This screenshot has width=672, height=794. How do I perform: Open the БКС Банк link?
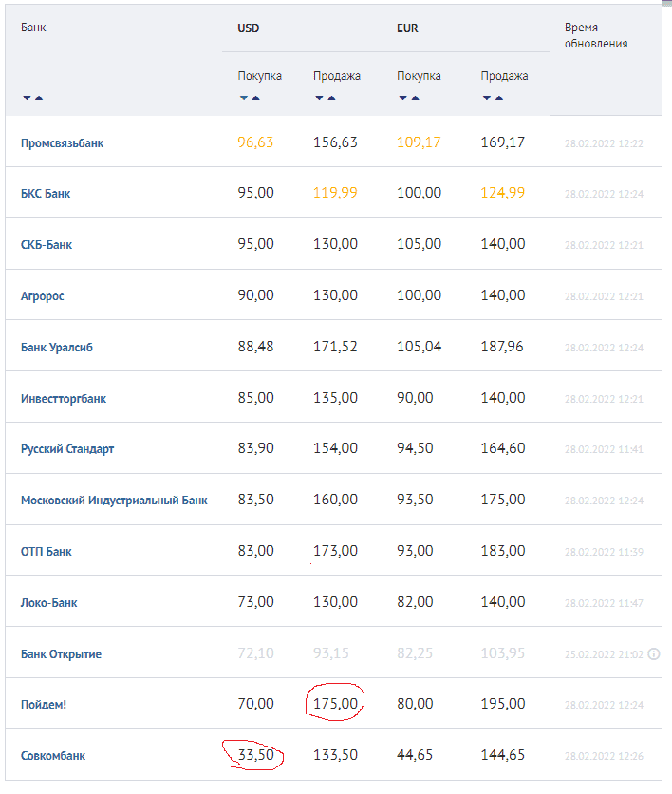[46, 194]
